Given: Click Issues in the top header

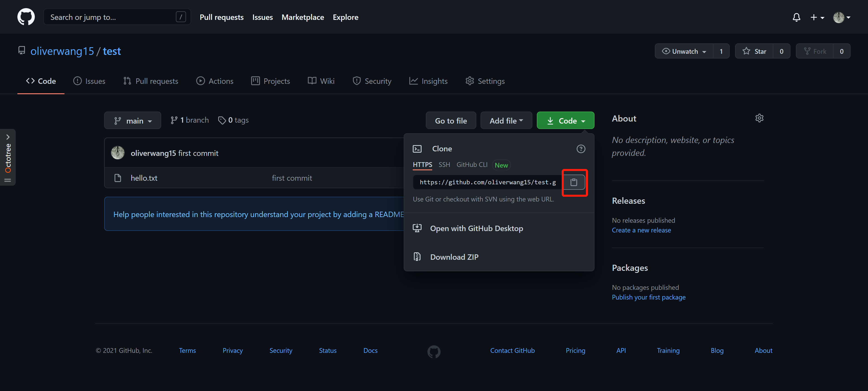Looking at the screenshot, I should pyautogui.click(x=262, y=17).
